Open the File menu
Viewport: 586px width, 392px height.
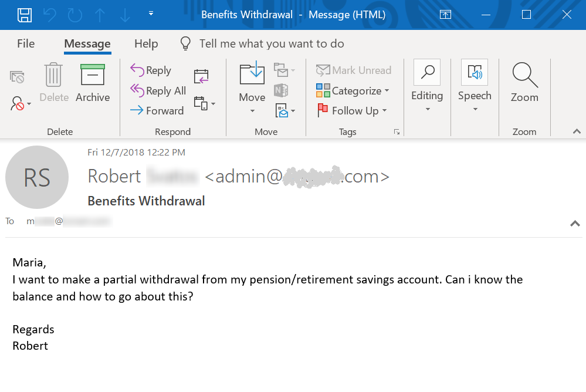click(26, 44)
